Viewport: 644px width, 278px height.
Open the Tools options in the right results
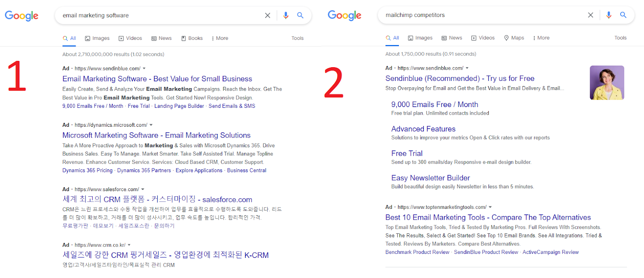coord(620,38)
